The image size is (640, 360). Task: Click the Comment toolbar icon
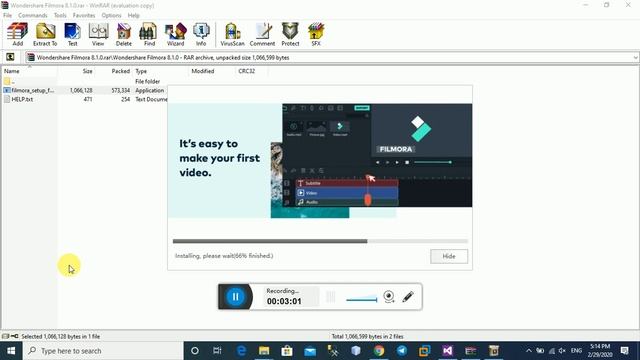coord(262,34)
